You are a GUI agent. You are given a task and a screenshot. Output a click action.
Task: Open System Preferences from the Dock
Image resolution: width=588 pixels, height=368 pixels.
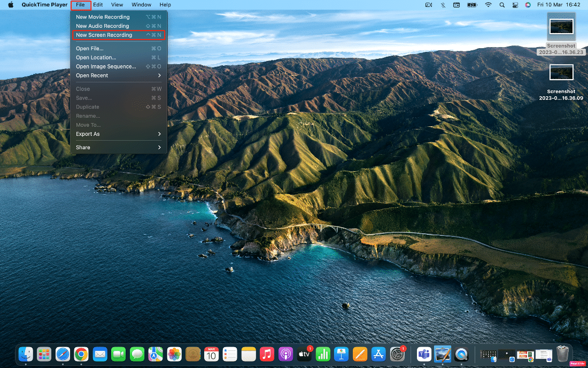(x=397, y=354)
